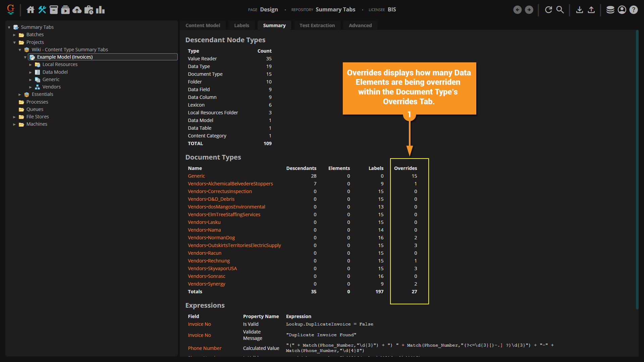Viewport: 644px width, 362px height.
Task: Click the refresh icon
Action: pyautogui.click(x=548, y=10)
